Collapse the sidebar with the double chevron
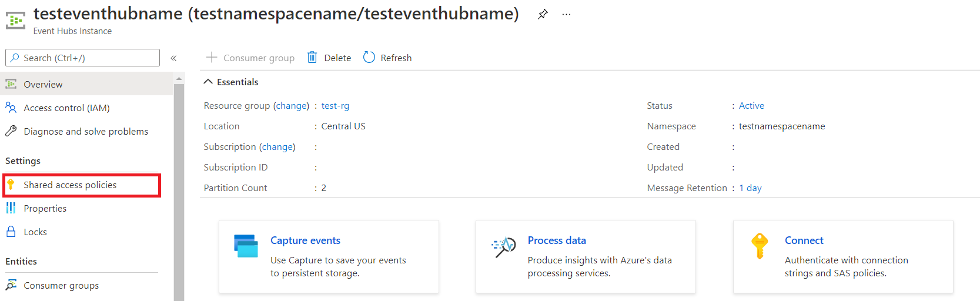Image resolution: width=980 pixels, height=301 pixels. (173, 58)
